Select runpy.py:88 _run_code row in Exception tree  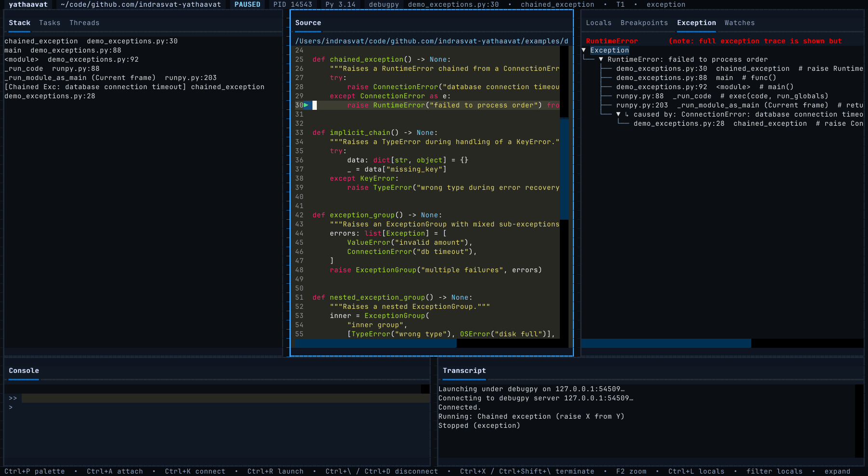(x=722, y=96)
